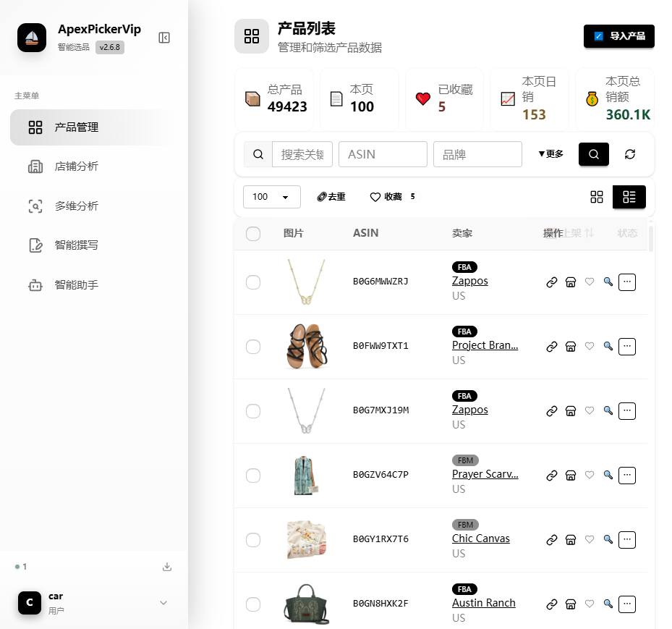
Task: Click the link icon for B0G6MWWZRJ
Action: coord(552,282)
